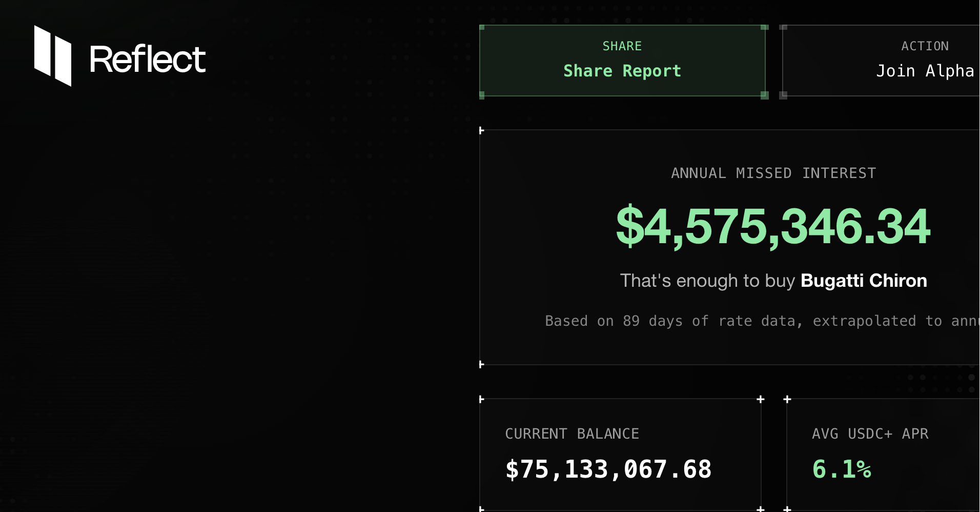Click top-left green corner square of Share Report
Image resolution: width=980 pixels, height=512 pixels.
click(482, 27)
